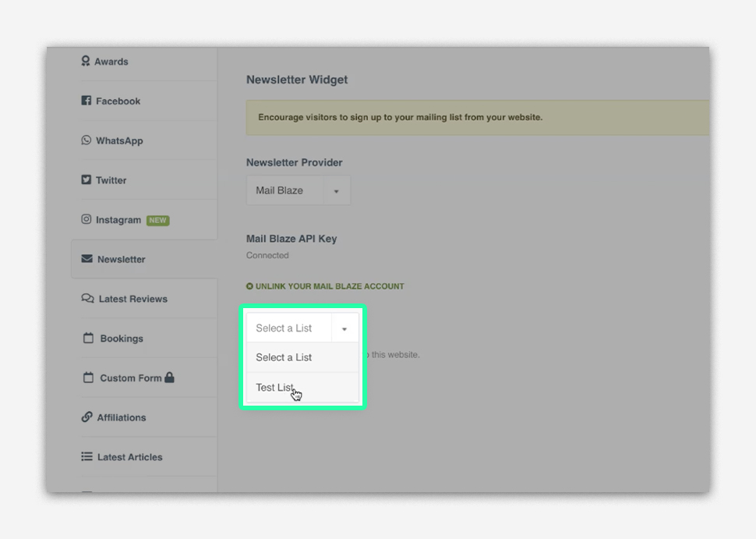The image size is (756, 539).
Task: Click the Instagram camera icon
Action: (x=87, y=220)
